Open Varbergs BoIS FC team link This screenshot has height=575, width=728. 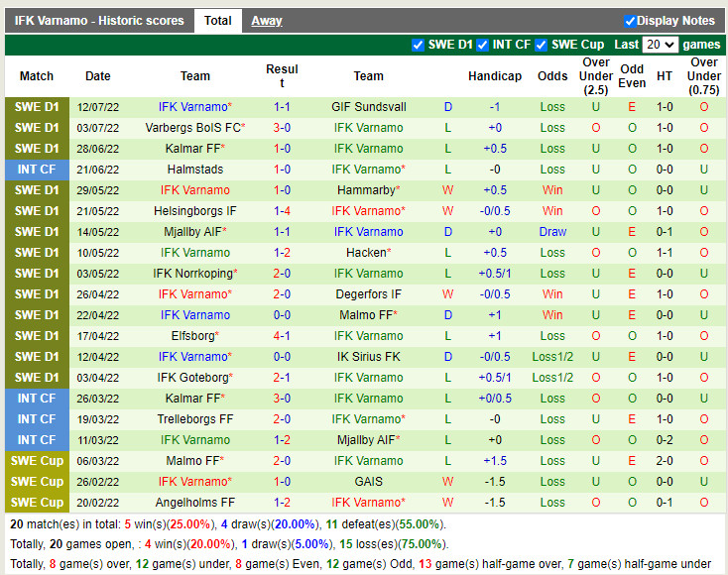195,128
